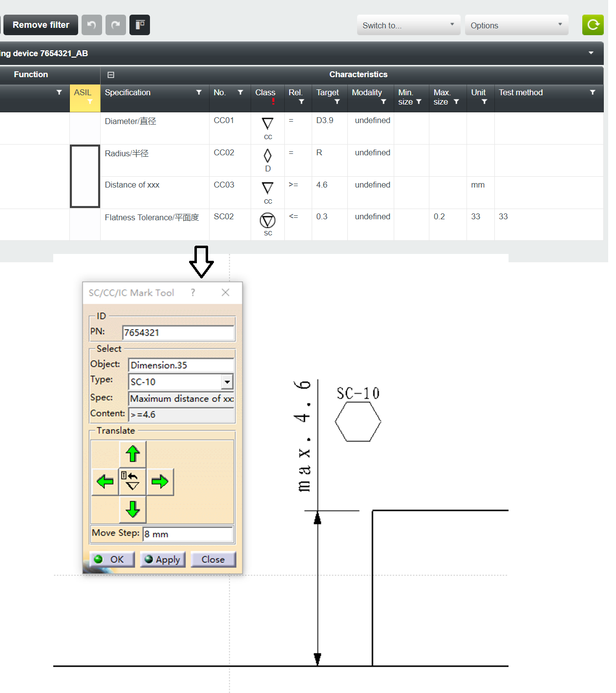Collapse the Characteristics column group
This screenshot has height=693, width=616.
pyautogui.click(x=111, y=75)
